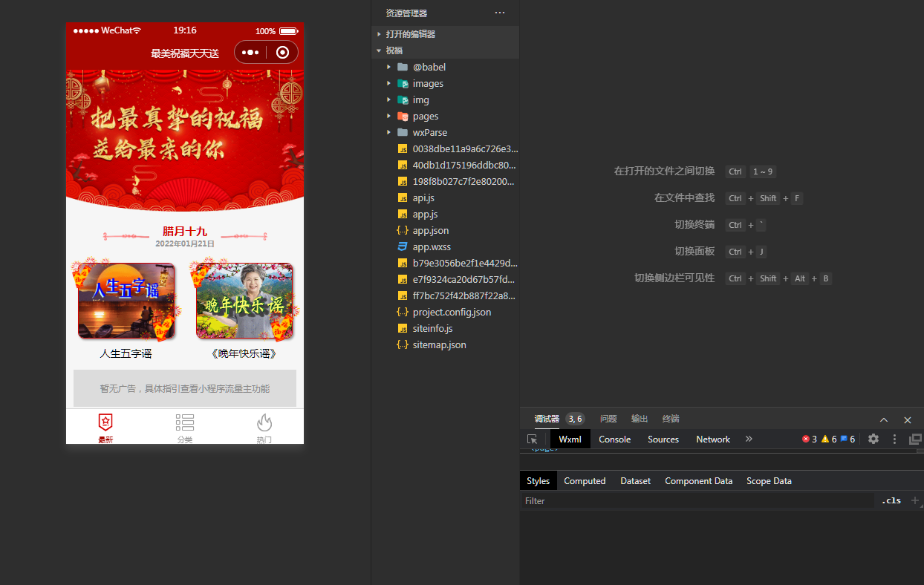Open the DevTools settings gear

(x=873, y=439)
